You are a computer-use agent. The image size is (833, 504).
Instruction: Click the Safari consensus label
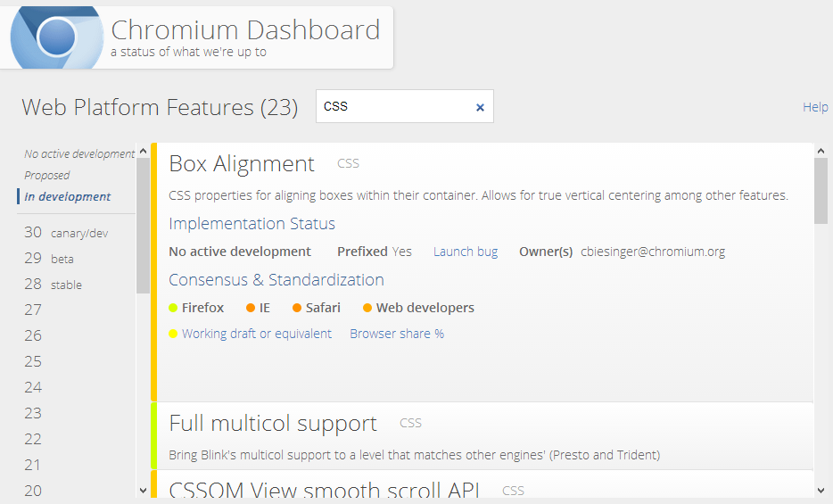323,308
